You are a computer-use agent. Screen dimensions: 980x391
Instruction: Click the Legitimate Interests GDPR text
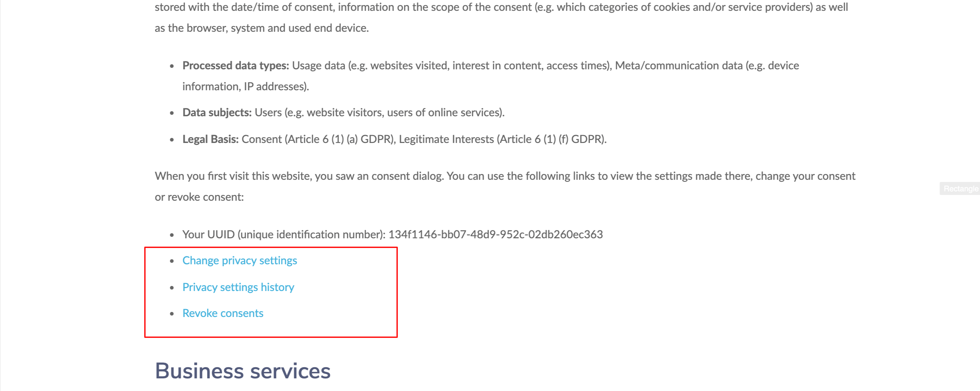pos(502,139)
